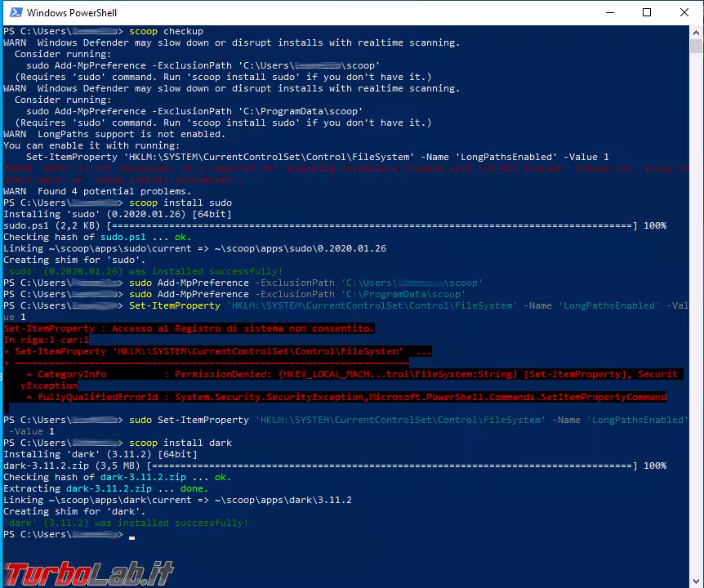Click the Windows PowerShell title bar text
The width and height of the screenshot is (704, 588).
[x=72, y=13]
